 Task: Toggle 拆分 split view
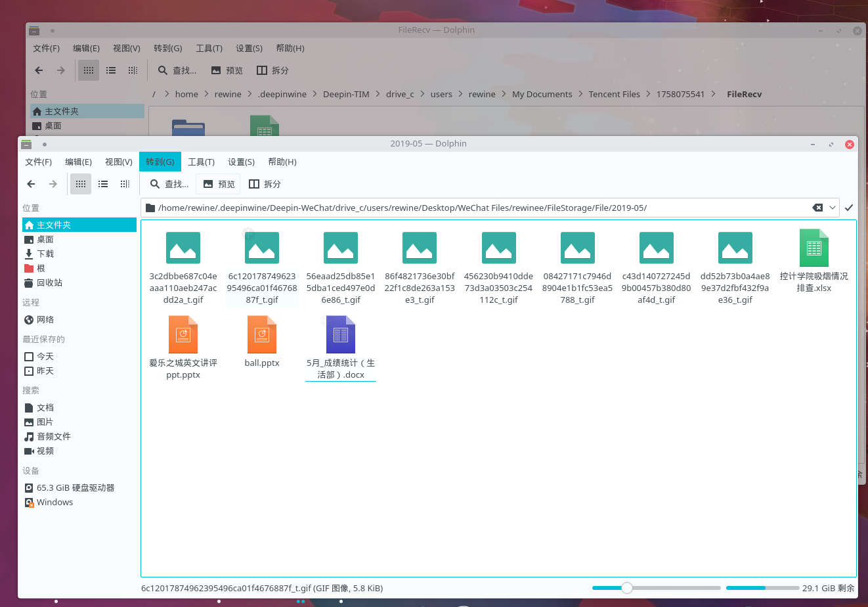pyautogui.click(x=265, y=184)
